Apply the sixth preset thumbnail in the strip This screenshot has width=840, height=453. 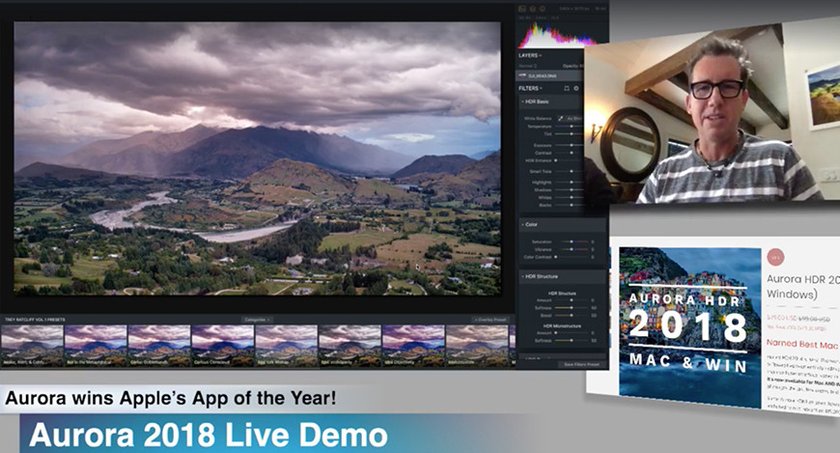pos(350,345)
